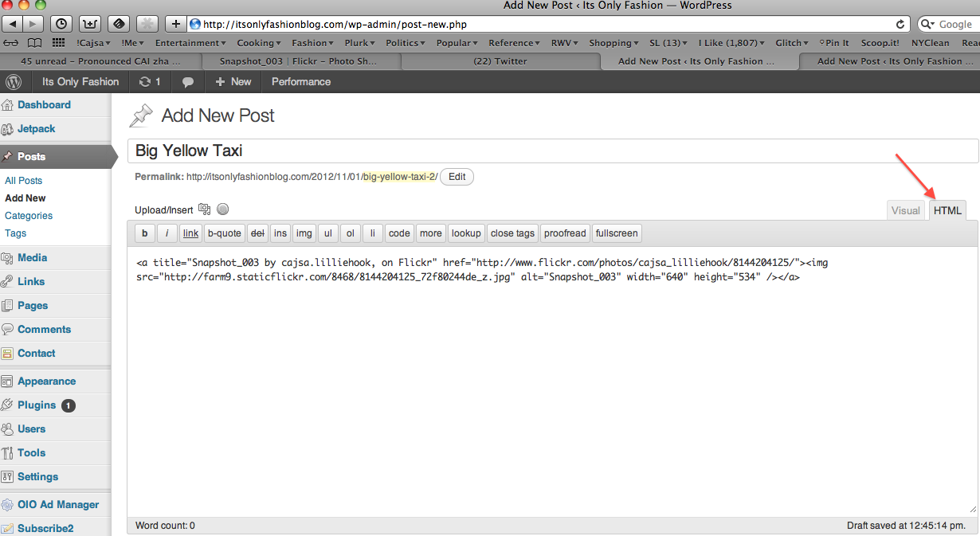Open the updates icon in admin bar
The width and height of the screenshot is (980, 536).
pos(149,81)
